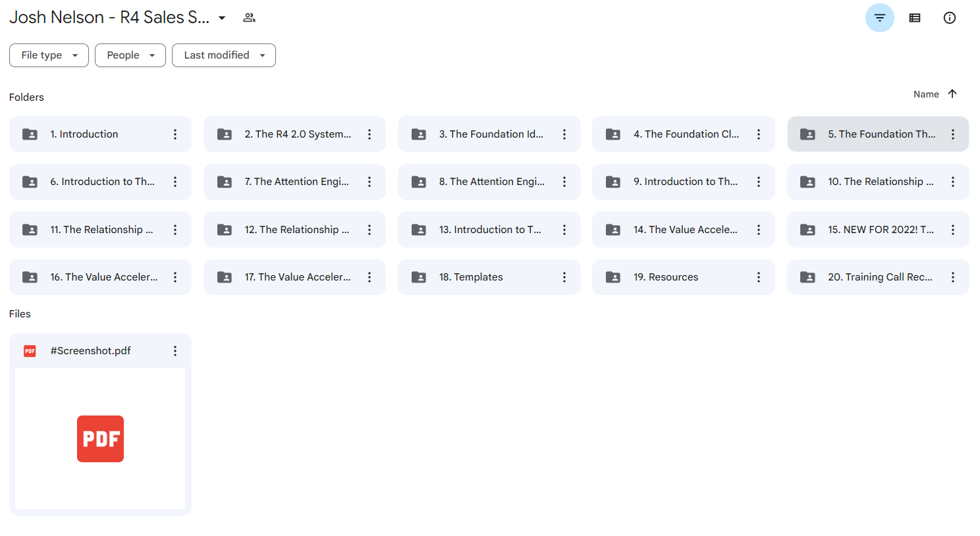Viewport: 980px width, 536px height.
Task: Open more actions for 20. Training Call Rec...
Action: tap(953, 277)
